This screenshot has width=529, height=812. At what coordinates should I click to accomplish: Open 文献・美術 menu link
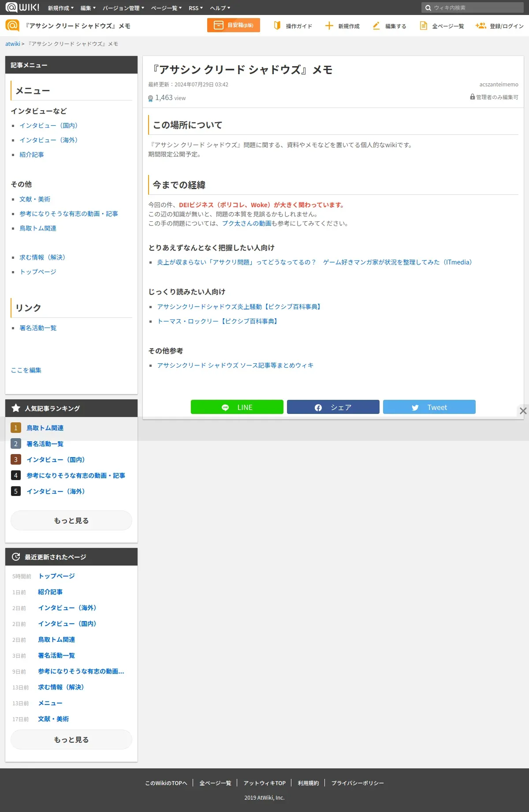(35, 199)
